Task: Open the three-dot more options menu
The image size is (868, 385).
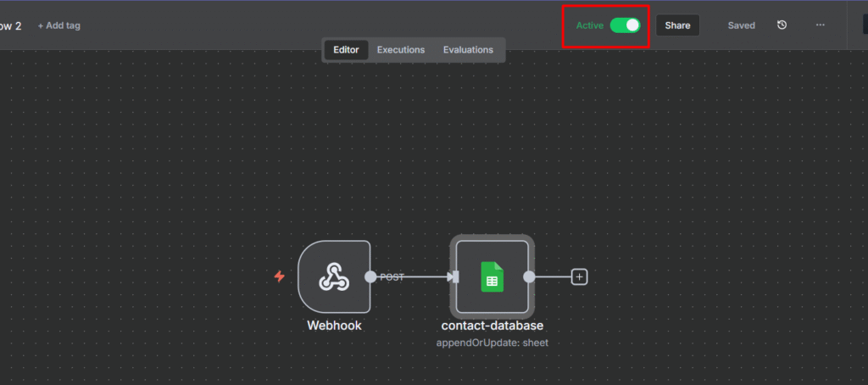Action: tap(820, 25)
